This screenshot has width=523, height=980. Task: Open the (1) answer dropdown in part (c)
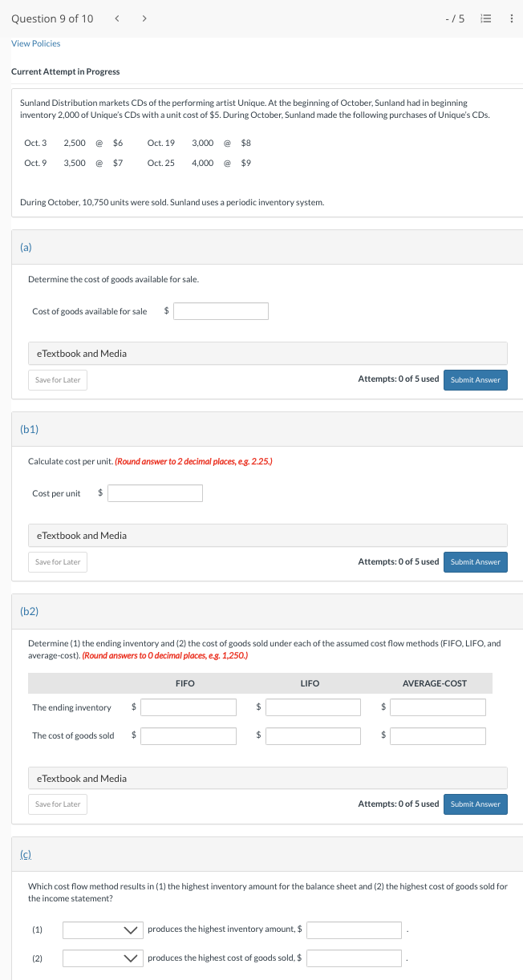[x=103, y=929]
